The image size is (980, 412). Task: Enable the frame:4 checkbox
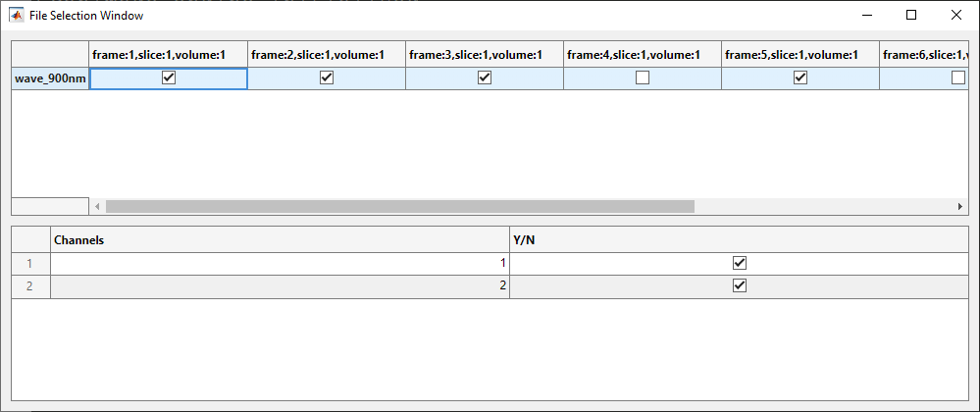(x=643, y=78)
